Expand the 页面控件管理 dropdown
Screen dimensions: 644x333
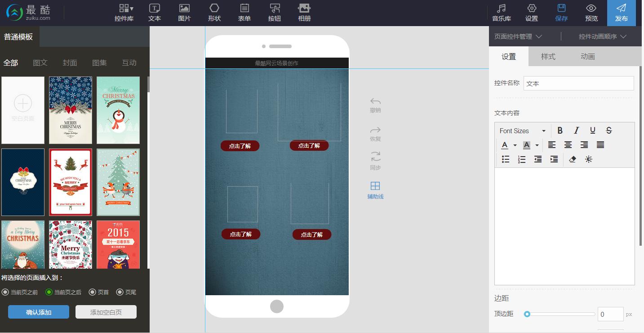518,36
